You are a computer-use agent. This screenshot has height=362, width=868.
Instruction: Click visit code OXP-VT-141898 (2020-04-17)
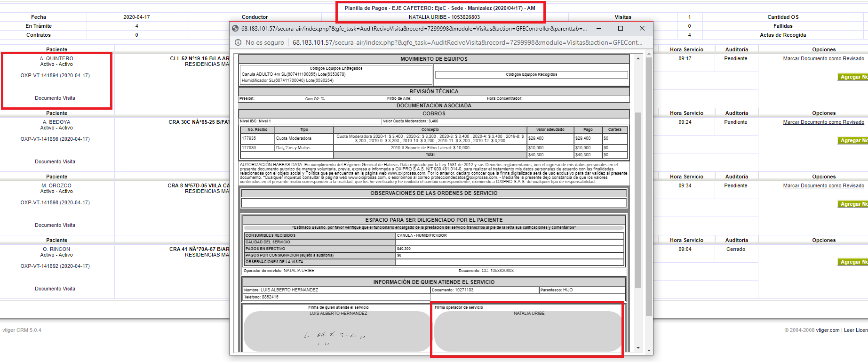(55, 202)
